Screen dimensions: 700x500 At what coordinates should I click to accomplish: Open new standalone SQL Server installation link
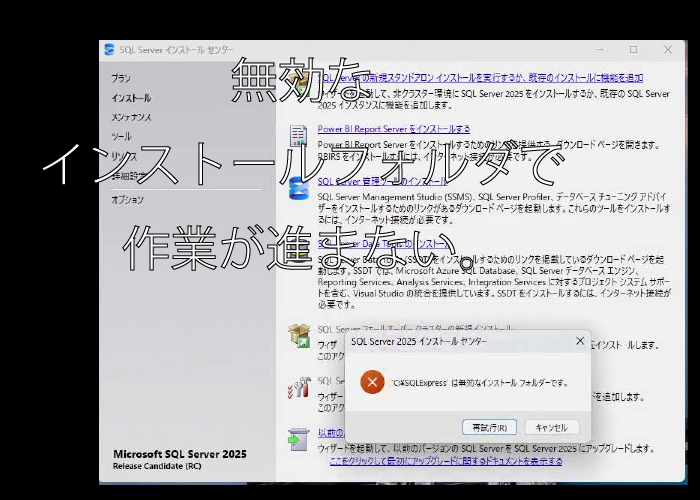pyautogui.click(x=480, y=78)
